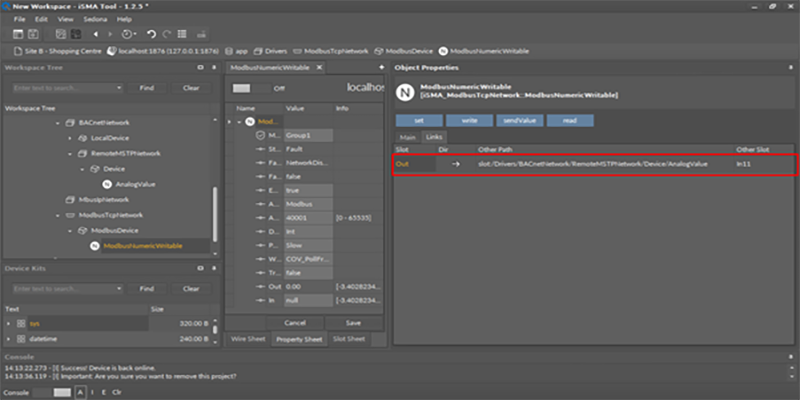Open the Workspace Tree search dropdown
This screenshot has height=400, width=800.
(119, 88)
